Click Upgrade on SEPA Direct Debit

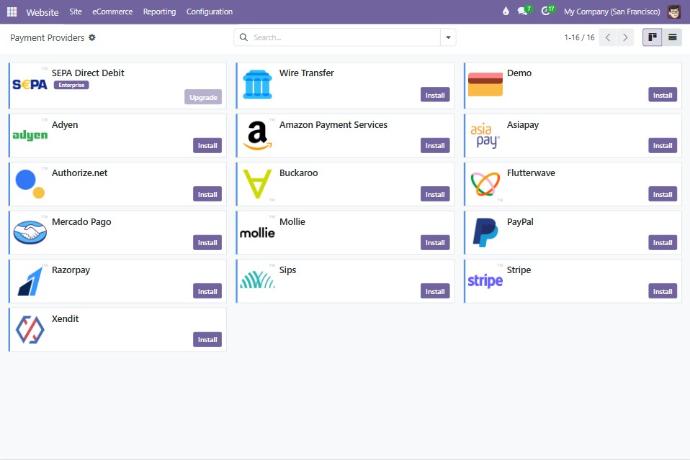[x=203, y=97]
